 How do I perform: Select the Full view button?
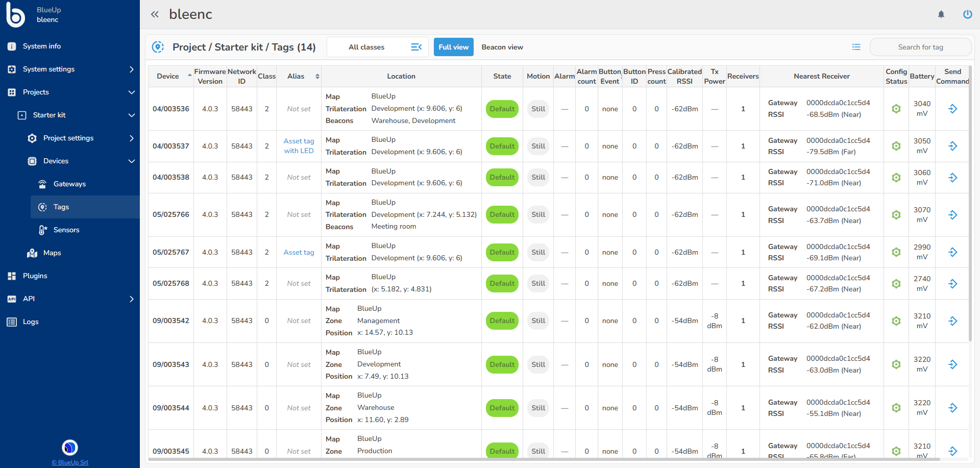[x=453, y=47]
